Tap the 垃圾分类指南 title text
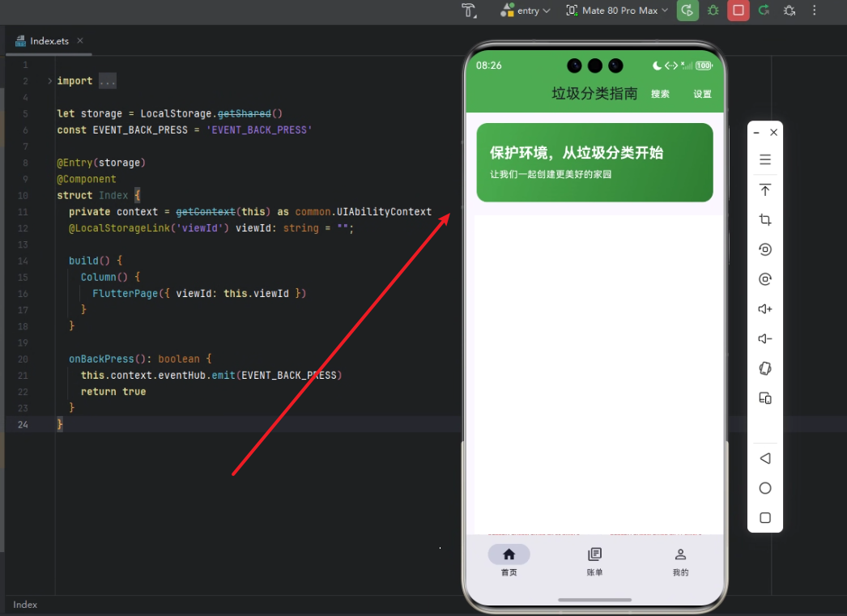847x616 pixels. pos(594,93)
